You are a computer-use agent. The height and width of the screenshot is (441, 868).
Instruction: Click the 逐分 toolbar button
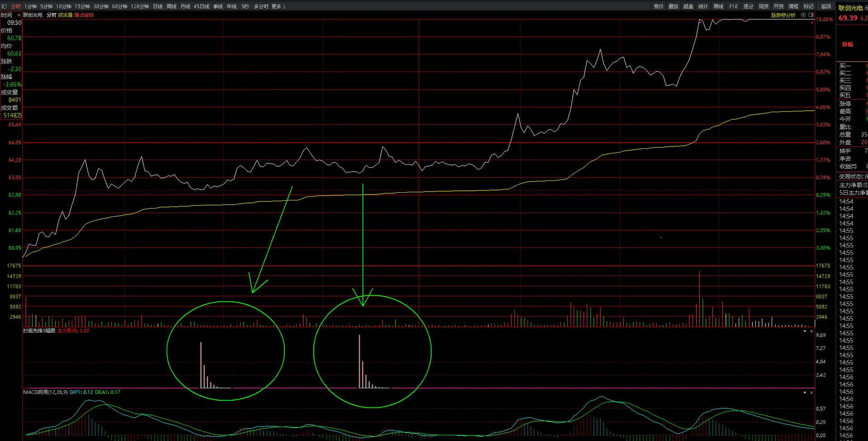click(x=749, y=6)
